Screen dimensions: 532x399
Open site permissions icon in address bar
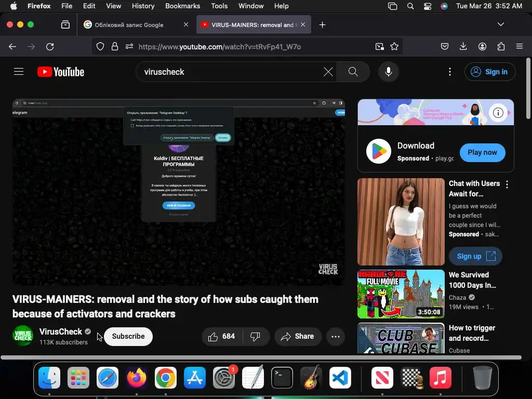(129, 46)
